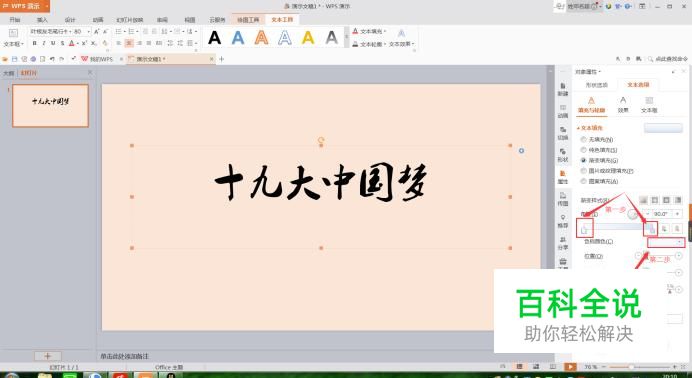Open the 幻灯片放映 ribbon tab
The width and height of the screenshot is (692, 378).
(x=130, y=20)
